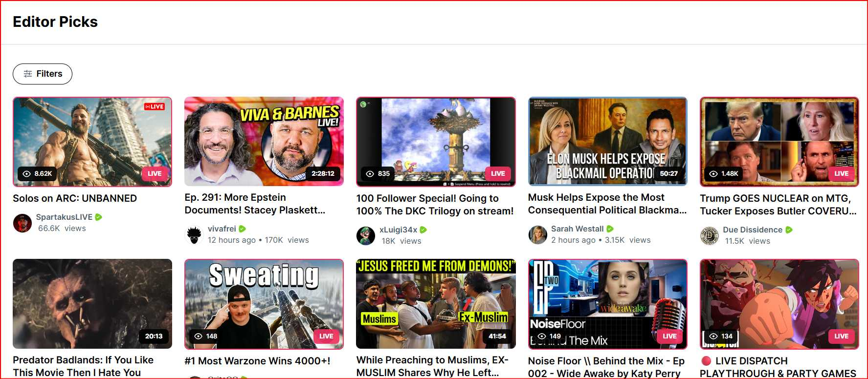This screenshot has height=379, width=868.
Task: Open Sweating Warzone live stream thumbnail
Action: click(264, 304)
